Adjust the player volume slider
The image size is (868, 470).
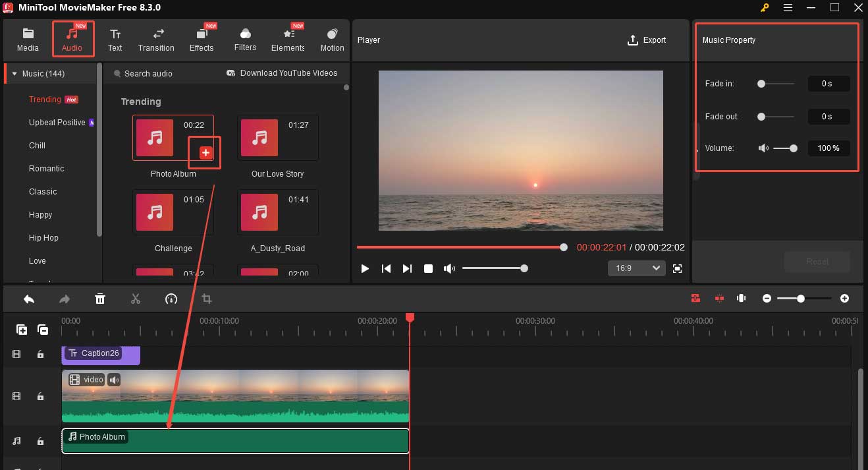click(494, 268)
